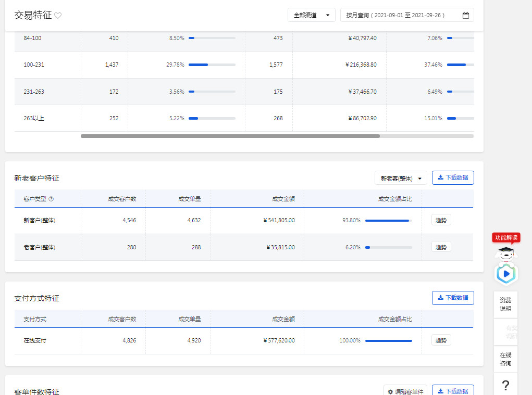Click the help icon next to 客户类型
Viewport: 532px width, 395px height.
[51, 199]
